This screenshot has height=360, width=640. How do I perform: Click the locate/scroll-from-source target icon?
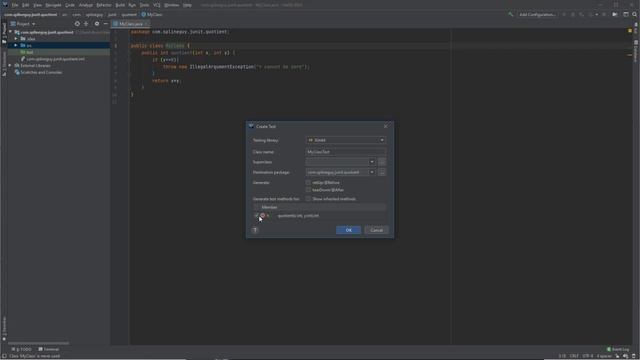tap(77, 24)
